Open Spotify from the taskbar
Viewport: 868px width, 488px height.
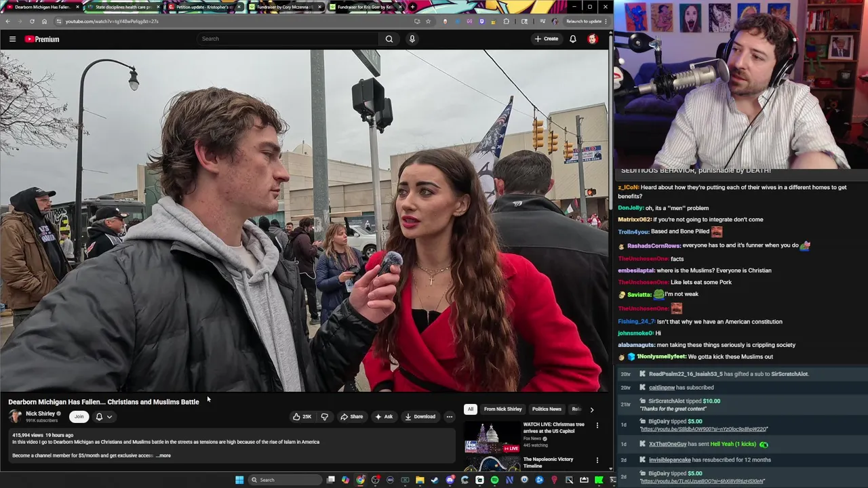(x=494, y=480)
